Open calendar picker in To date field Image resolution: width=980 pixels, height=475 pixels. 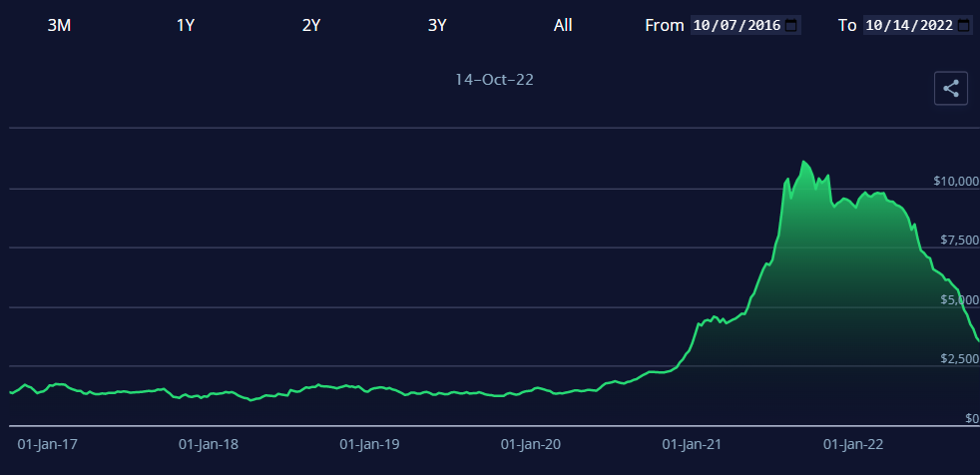pyautogui.click(x=963, y=26)
